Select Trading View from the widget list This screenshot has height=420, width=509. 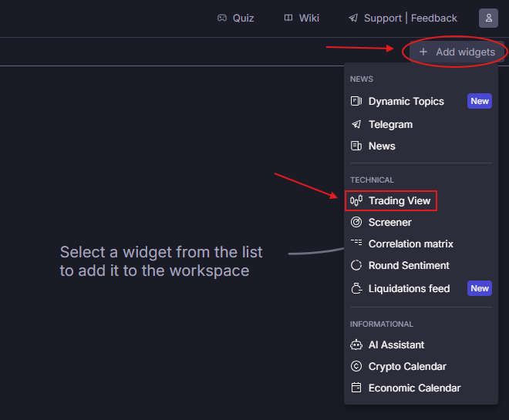point(399,200)
